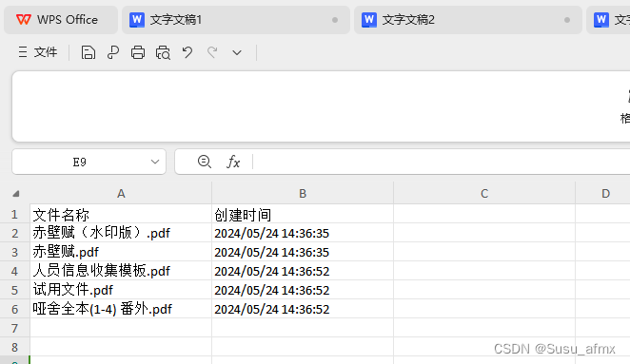Click timestamp cell in row 4
The height and width of the screenshot is (364, 630).
pos(303,271)
